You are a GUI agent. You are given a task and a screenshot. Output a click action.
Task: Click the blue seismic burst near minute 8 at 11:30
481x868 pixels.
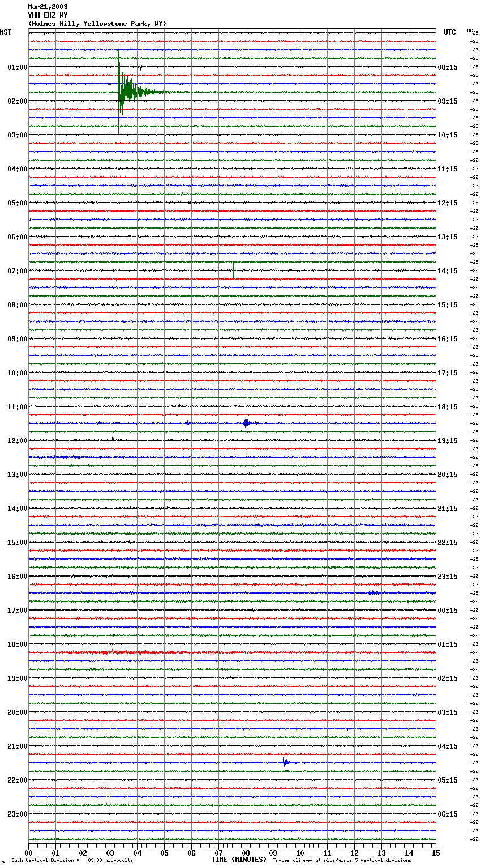tap(247, 423)
